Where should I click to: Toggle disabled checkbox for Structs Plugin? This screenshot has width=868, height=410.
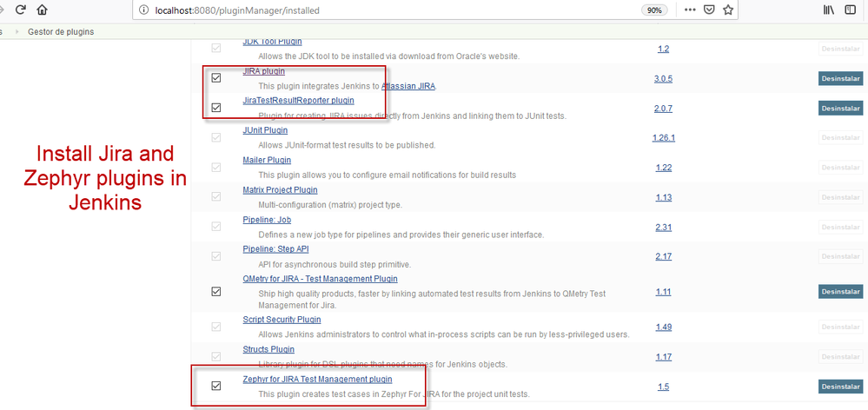(216, 356)
